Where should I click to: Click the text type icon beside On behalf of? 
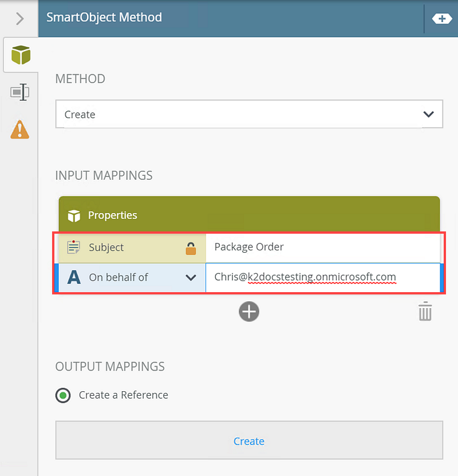pos(74,278)
